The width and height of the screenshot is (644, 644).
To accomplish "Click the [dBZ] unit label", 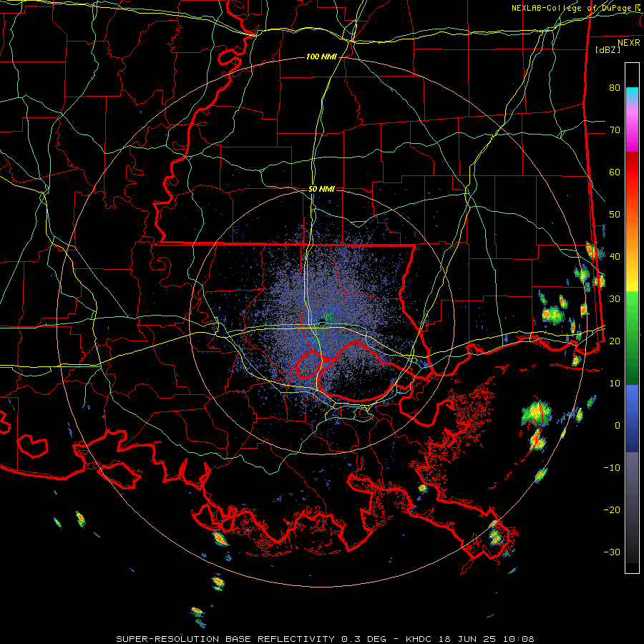I will pos(608,49).
